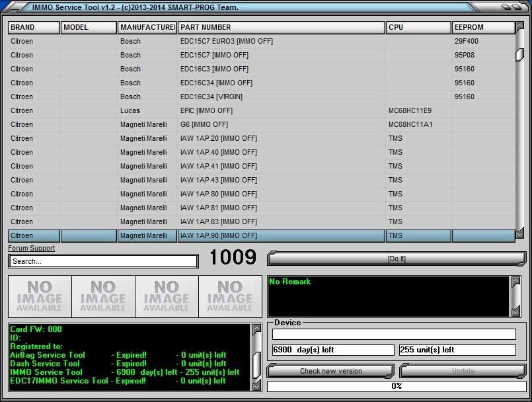
Task: Click inside the Search field
Action: [102, 261]
